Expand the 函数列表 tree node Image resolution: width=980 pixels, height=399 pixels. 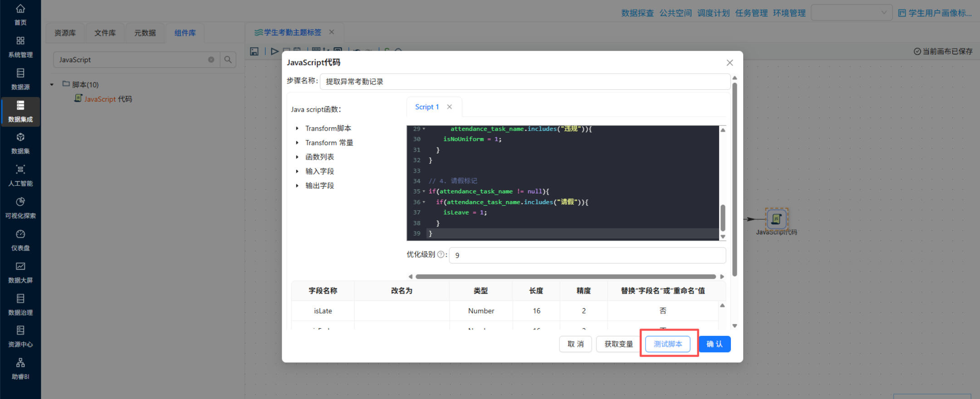click(297, 157)
